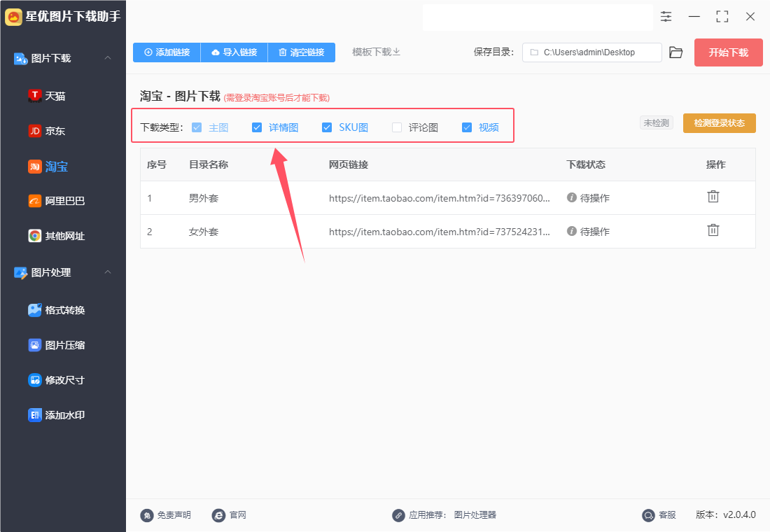The width and height of the screenshot is (770, 532).
Task: Open the 格式转换 tool
Action: point(57,310)
